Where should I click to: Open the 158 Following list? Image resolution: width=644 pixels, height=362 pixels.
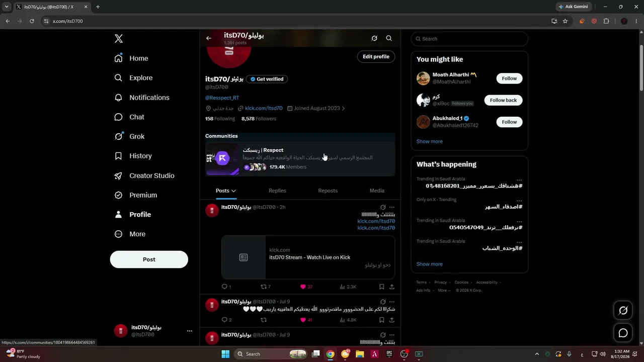[x=220, y=119]
